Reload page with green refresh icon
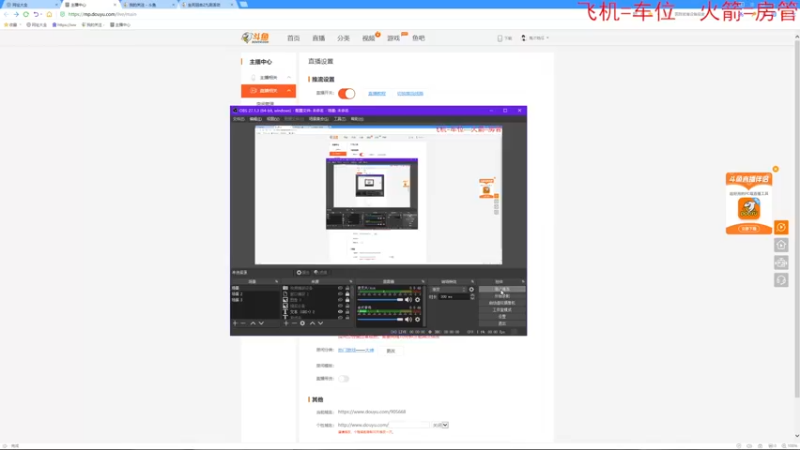 pos(26,14)
